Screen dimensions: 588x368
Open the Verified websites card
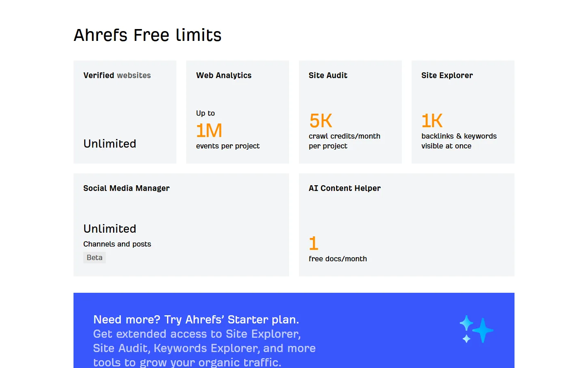click(125, 112)
